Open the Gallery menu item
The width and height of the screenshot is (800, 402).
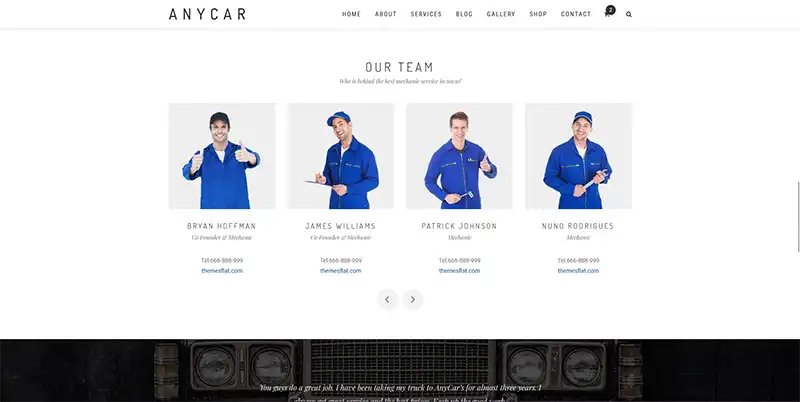coord(501,14)
